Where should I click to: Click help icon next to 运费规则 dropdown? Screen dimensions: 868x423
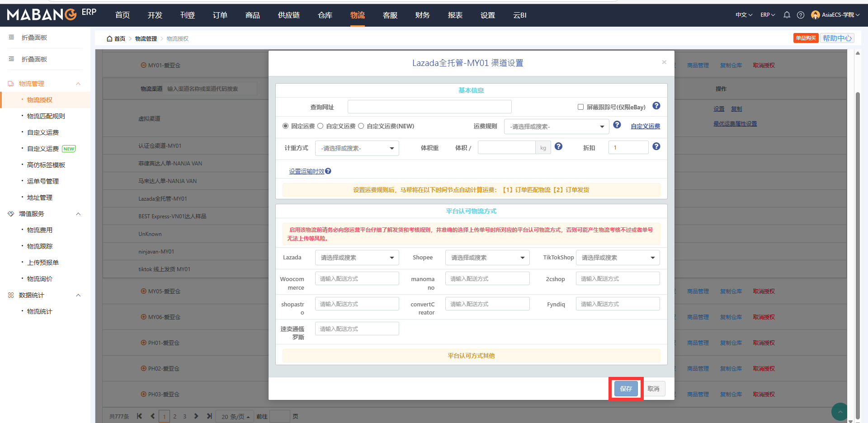pos(617,125)
